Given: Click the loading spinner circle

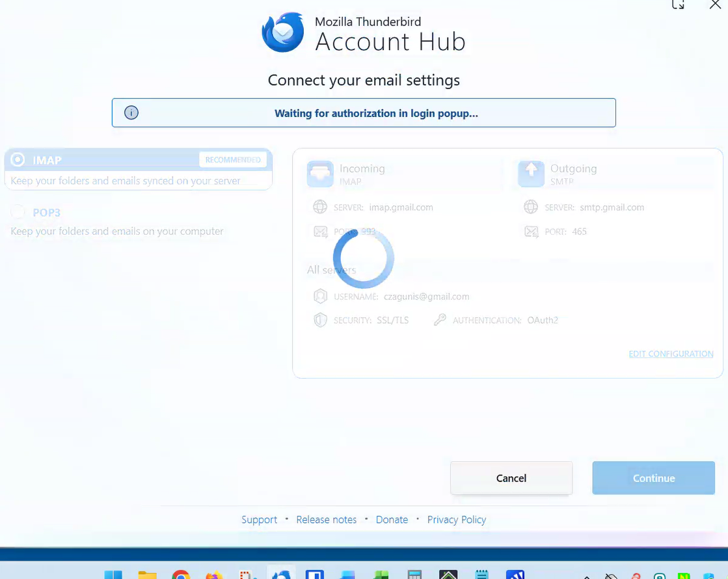Looking at the screenshot, I should tap(364, 258).
